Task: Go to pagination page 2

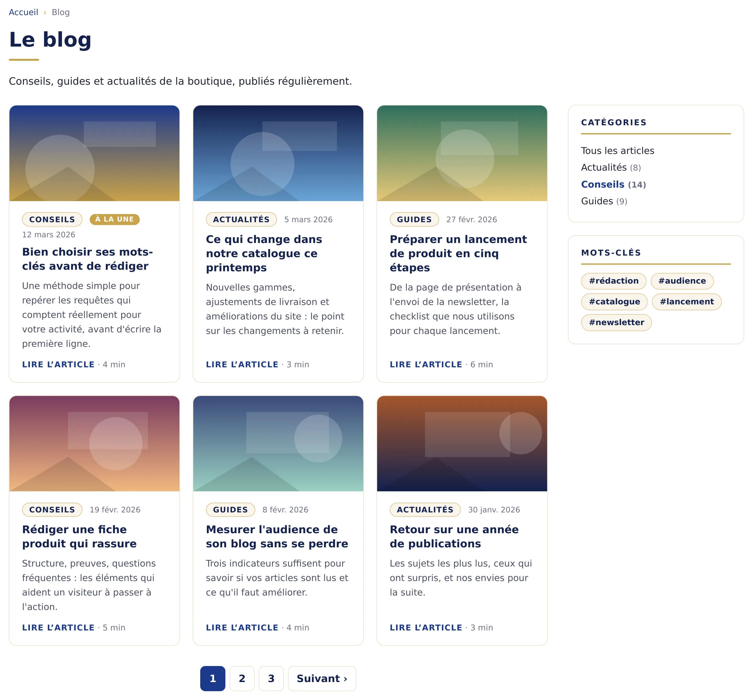Action: tap(242, 678)
